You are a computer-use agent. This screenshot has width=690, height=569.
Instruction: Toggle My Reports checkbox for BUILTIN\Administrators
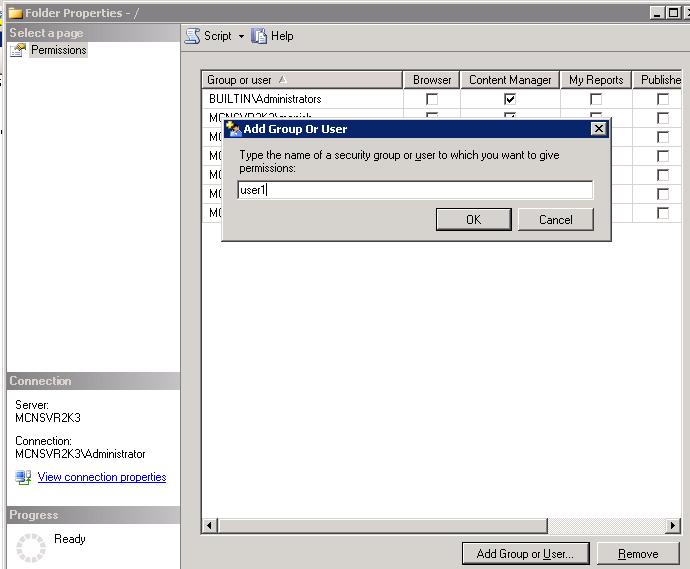[596, 99]
